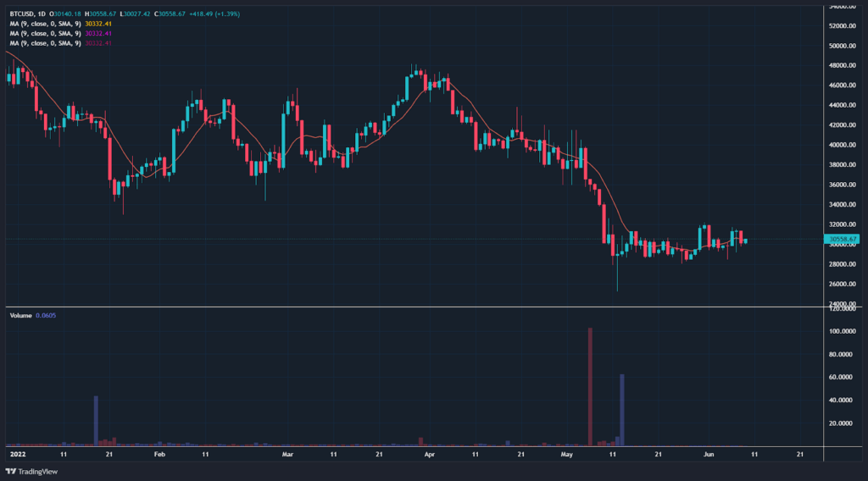Click the high value H30558.67 in legend
This screenshot has width=868, height=481.
pos(100,14)
